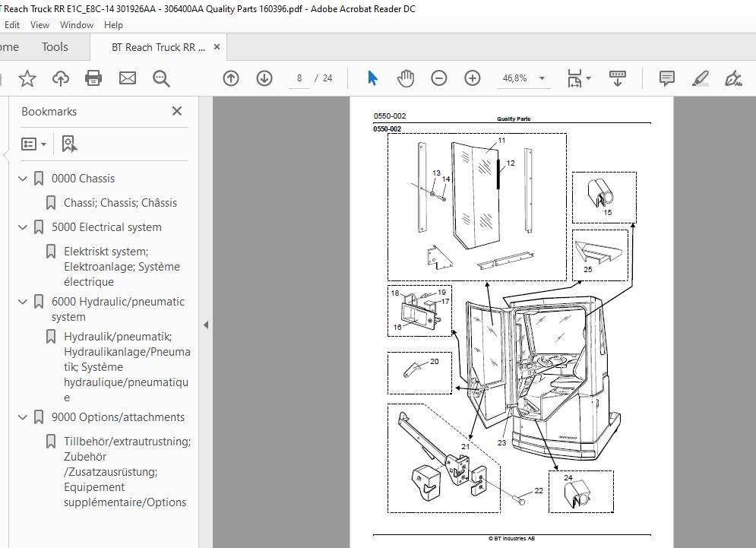Collapse the 9000 Options/attachments bookmark
The image size is (756, 548).
click(x=23, y=417)
